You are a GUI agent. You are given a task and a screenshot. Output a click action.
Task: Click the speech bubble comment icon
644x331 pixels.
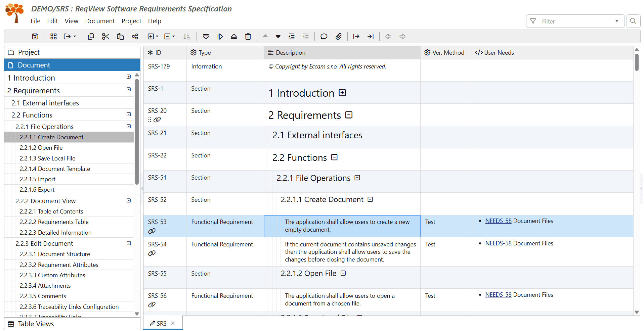(x=324, y=37)
